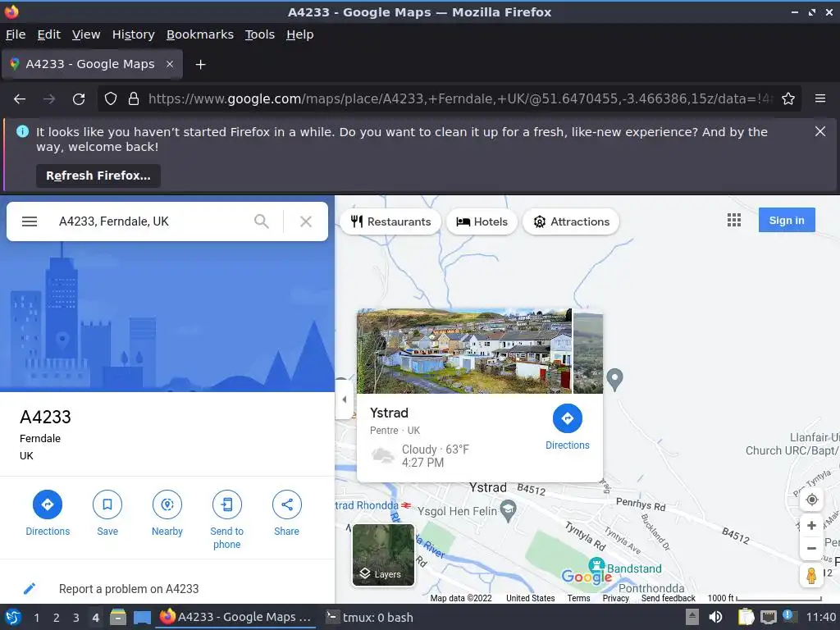Select the Attractions filter chip

(571, 221)
